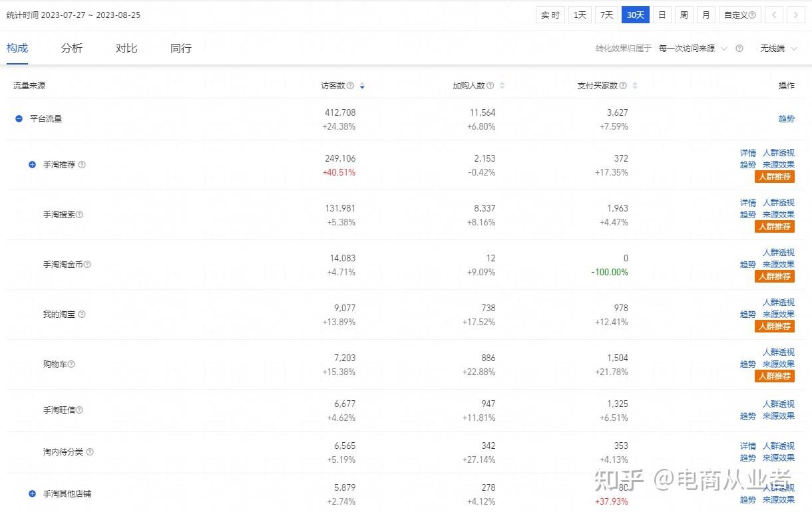Open 每一次访问来源 attribution dropdown

click(693, 49)
